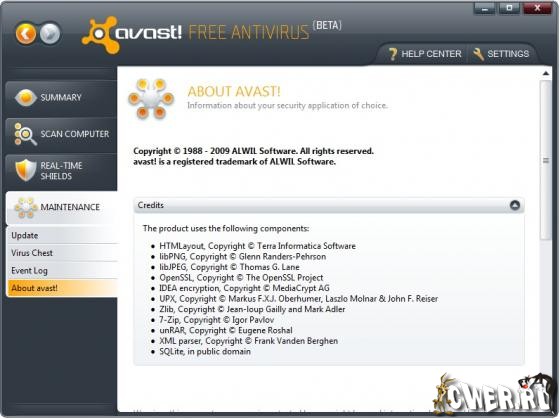Open the Event Log page
The height and width of the screenshot is (419, 560).
pos(61,270)
